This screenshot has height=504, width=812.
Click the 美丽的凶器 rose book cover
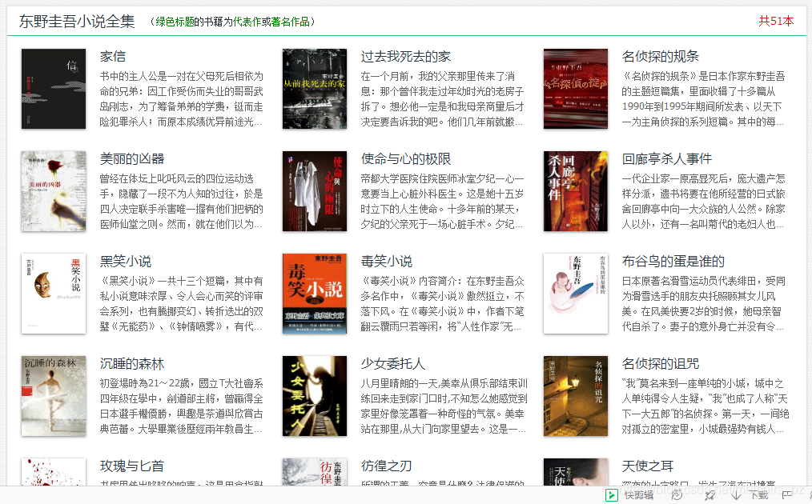click(54, 191)
